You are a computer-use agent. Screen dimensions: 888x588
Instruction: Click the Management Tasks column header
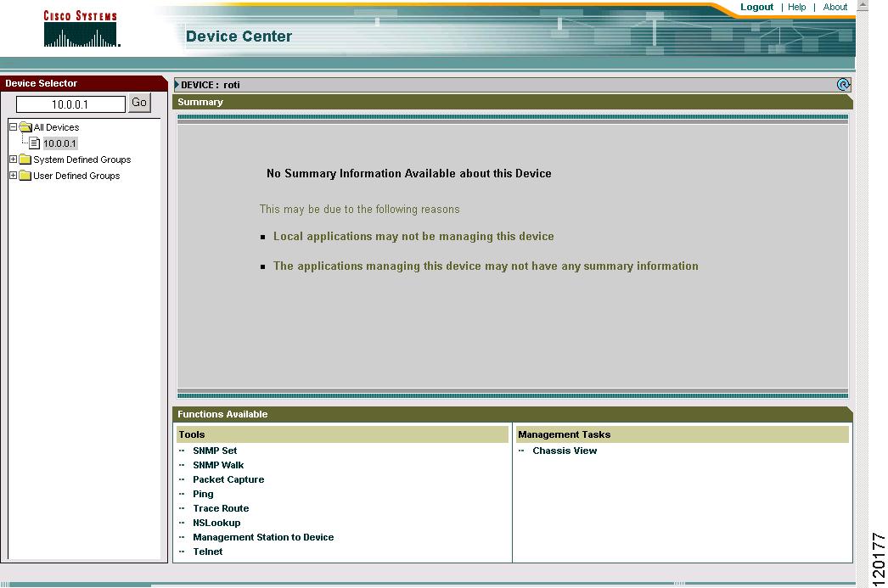tap(683, 434)
